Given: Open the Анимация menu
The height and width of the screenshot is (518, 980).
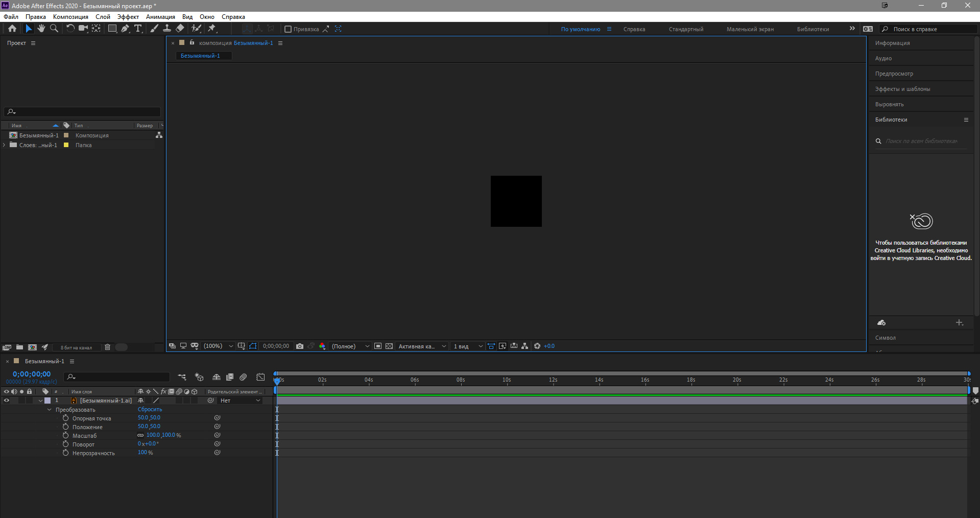Looking at the screenshot, I should (x=160, y=17).
